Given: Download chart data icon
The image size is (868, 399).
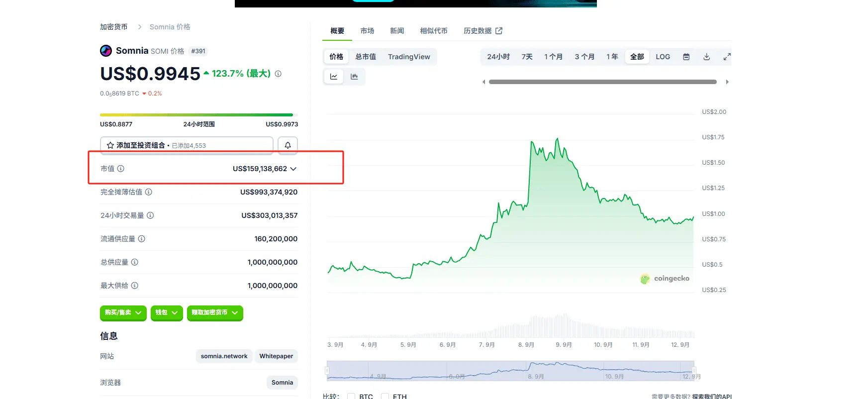Looking at the screenshot, I should (x=706, y=57).
